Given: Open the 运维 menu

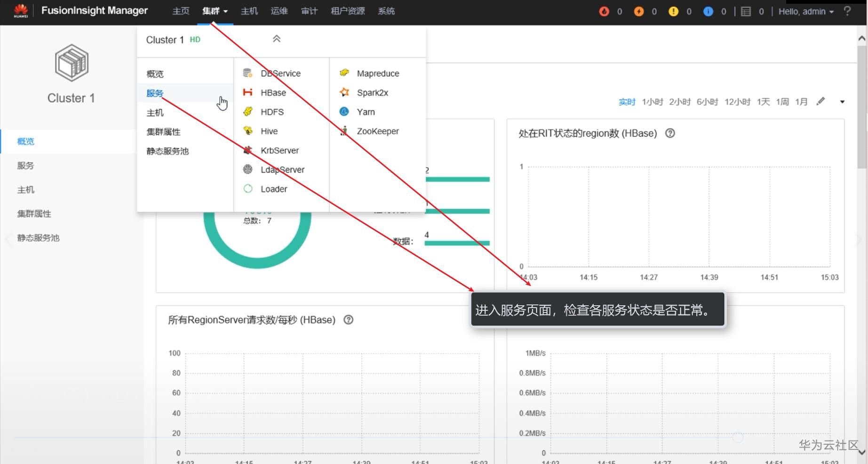Looking at the screenshot, I should tap(279, 11).
